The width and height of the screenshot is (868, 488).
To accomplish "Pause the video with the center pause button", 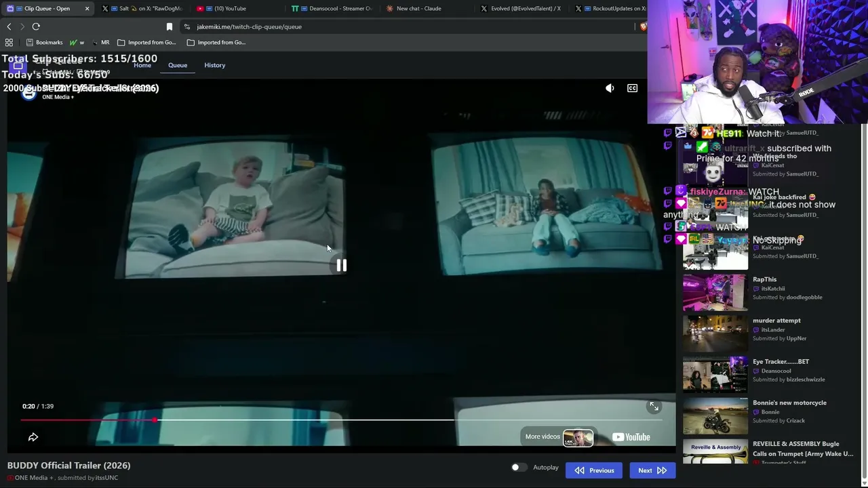I will tap(341, 266).
